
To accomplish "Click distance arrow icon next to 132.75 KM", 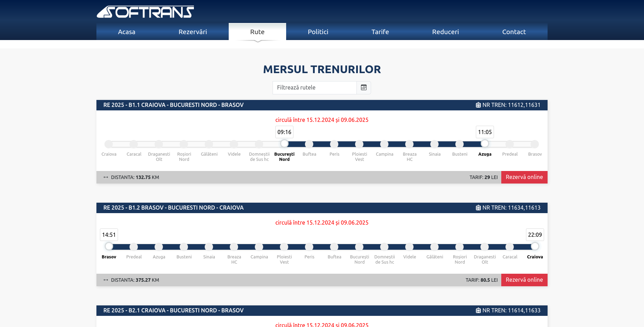I will [106, 177].
